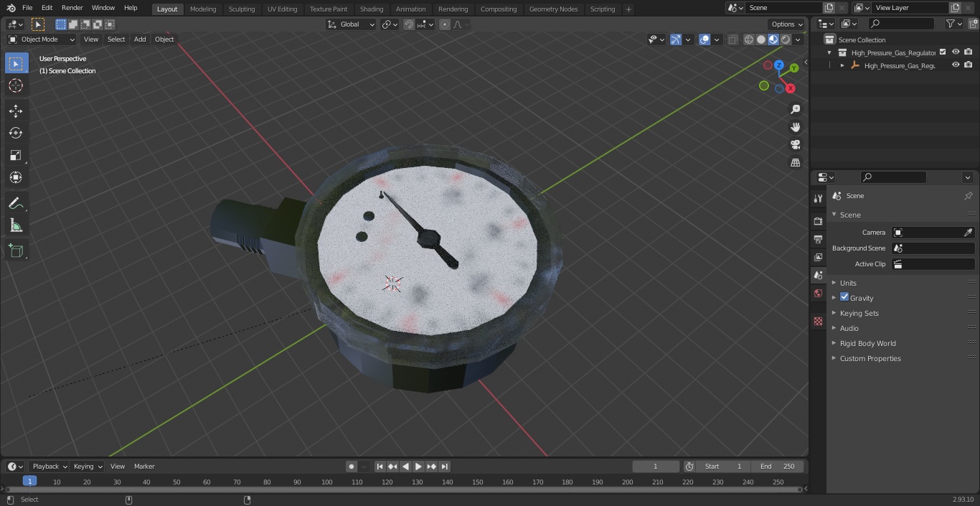Click the current frame number field
Viewport: 980px width, 506px height.
656,467
